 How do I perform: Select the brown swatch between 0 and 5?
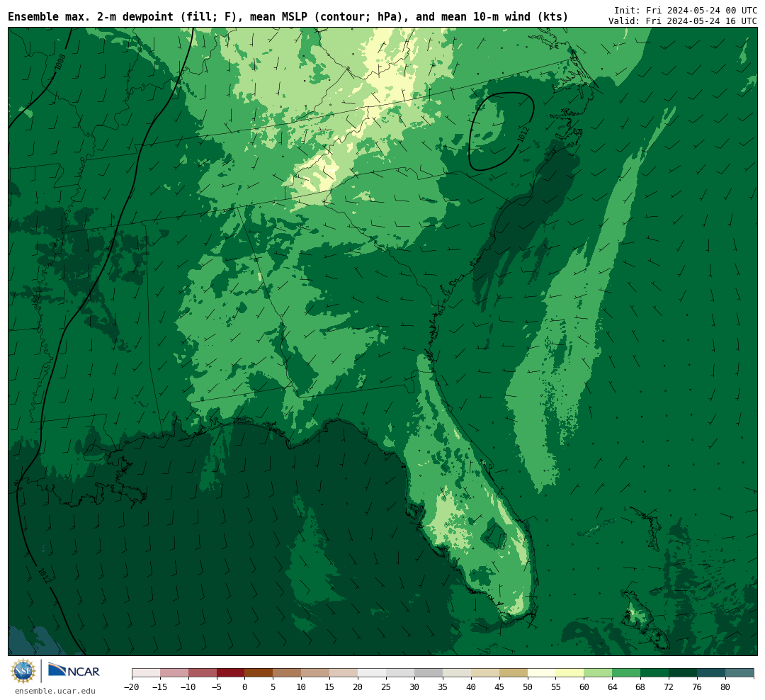[259, 673]
